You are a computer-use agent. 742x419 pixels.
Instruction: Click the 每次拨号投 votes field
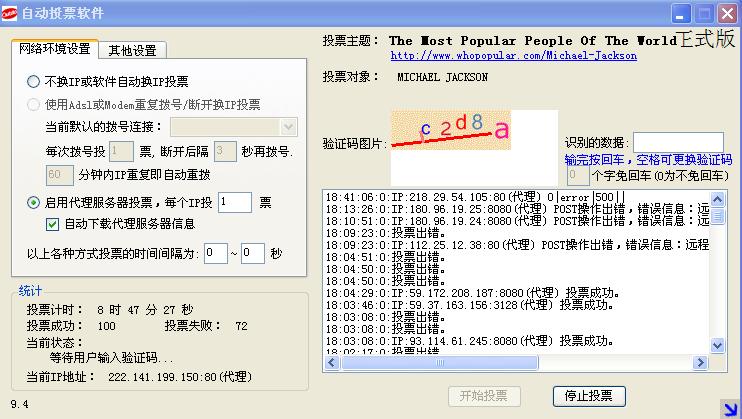click(121, 152)
